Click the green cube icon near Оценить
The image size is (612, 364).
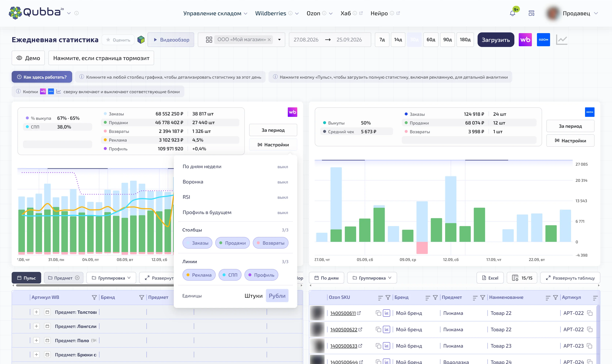click(x=141, y=39)
